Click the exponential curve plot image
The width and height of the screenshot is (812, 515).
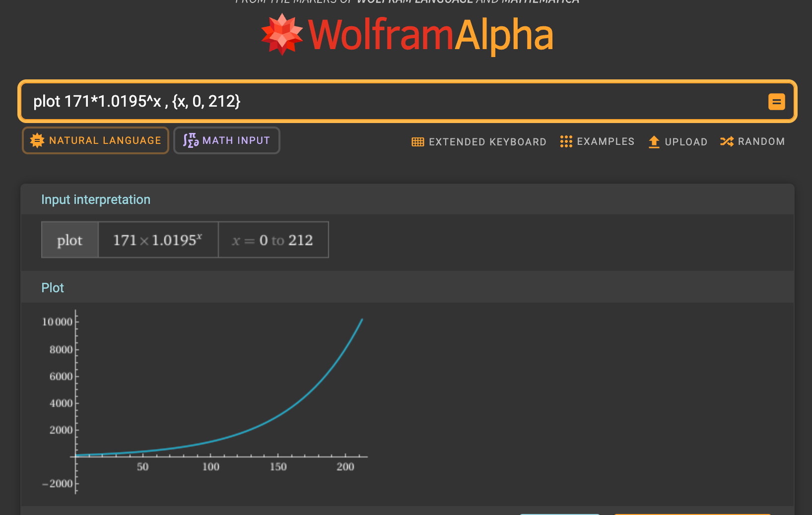coord(204,403)
